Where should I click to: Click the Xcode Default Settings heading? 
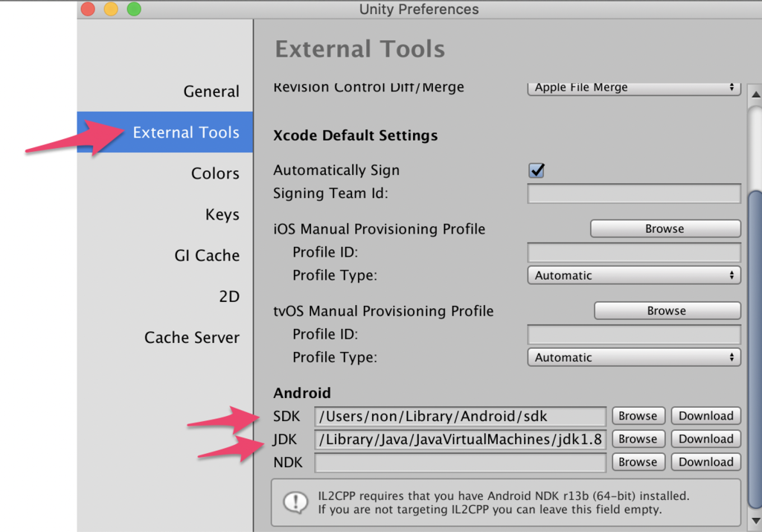pos(355,135)
